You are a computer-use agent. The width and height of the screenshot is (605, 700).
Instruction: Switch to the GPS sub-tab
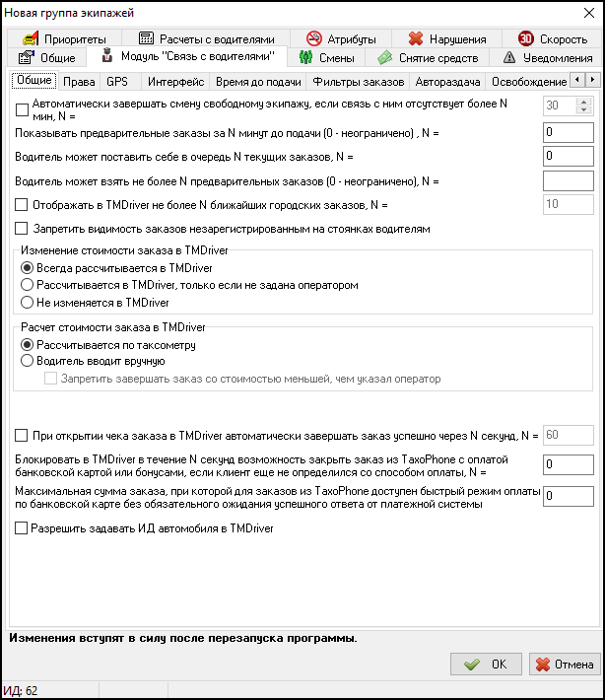point(117,81)
